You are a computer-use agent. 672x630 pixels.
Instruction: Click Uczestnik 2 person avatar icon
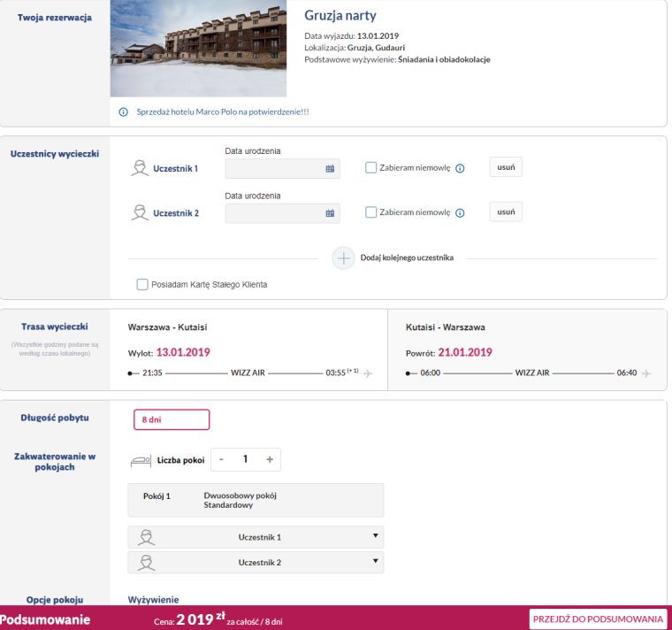coord(139,212)
